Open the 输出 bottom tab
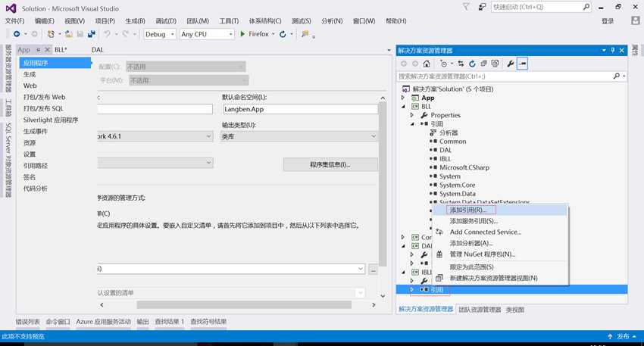This screenshot has width=644, height=346. tap(143, 321)
